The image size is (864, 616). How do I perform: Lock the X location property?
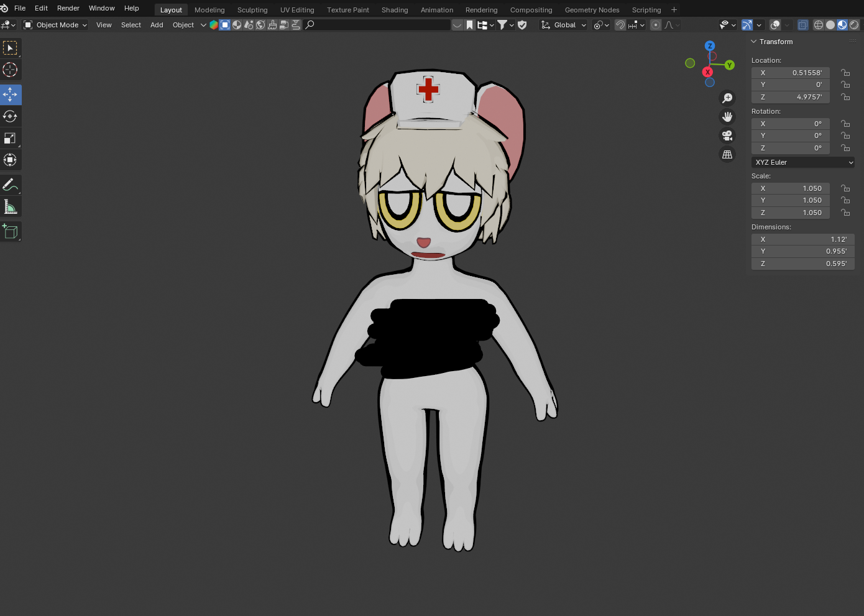tap(845, 73)
